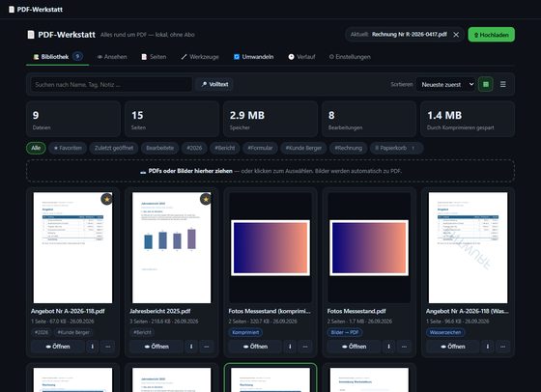Show info for Fotos Messestand (komprimiert)
Screen dimensions: 541x392
point(290,347)
